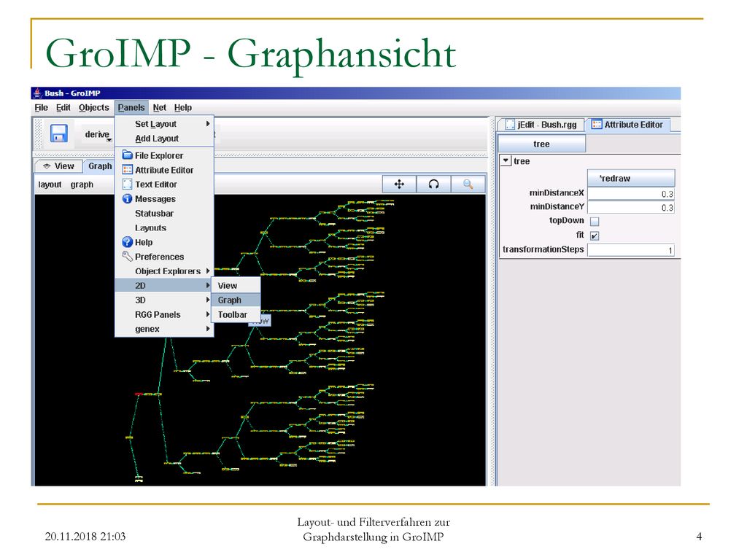Click the red root node in graph
Image resolution: width=747 pixels, height=560 pixels.
point(139,394)
